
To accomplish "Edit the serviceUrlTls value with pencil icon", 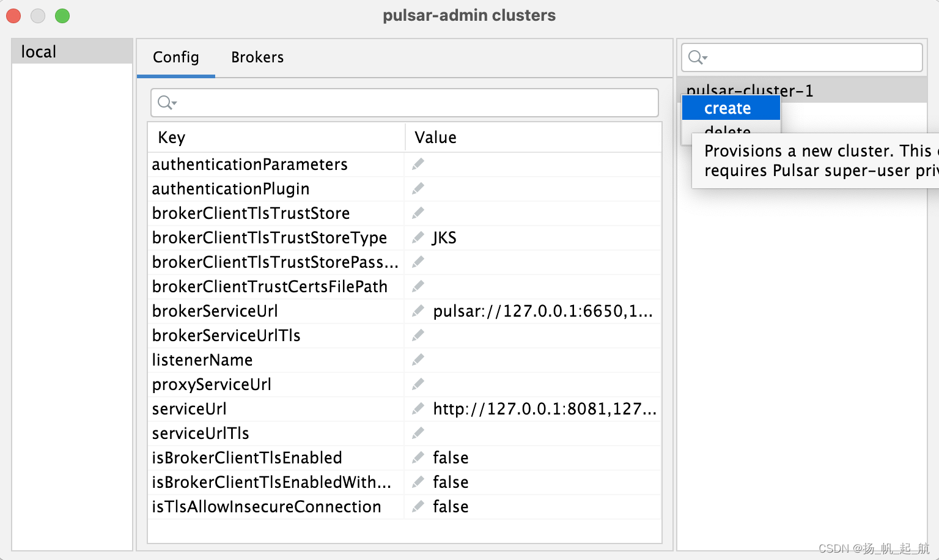I will 418,433.
